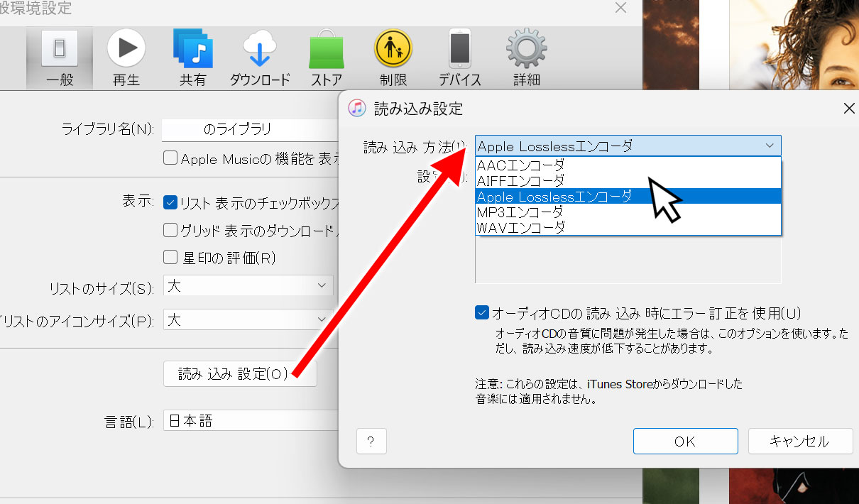
Task: Close the 読み込み設定 dialog
Action: (x=848, y=109)
